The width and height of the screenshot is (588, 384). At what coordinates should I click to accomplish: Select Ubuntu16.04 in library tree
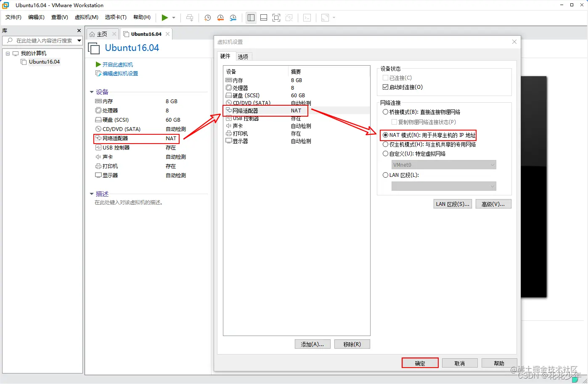pos(44,62)
